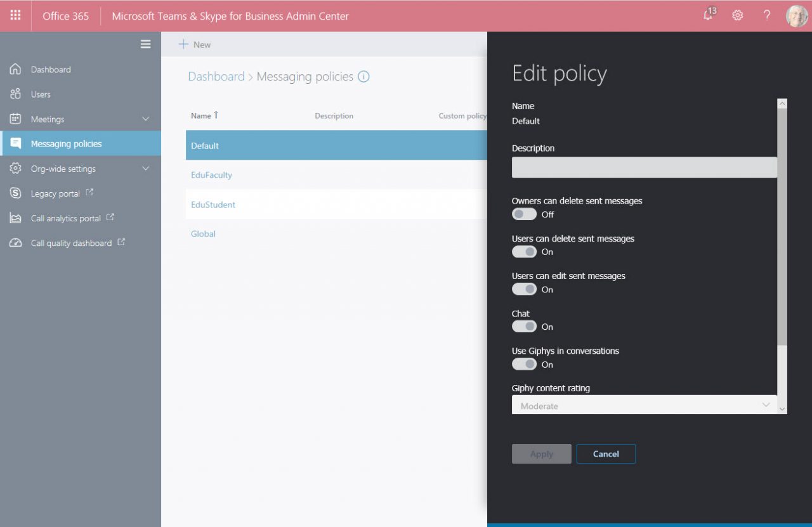Expand the Org-wide settings chevron
Viewport: 812px width, 527px height.
click(x=146, y=169)
